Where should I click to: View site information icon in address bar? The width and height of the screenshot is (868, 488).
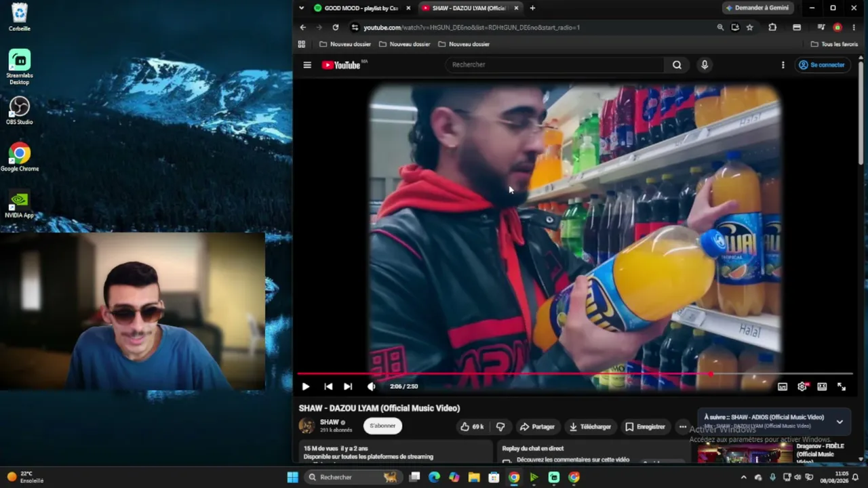pyautogui.click(x=354, y=27)
